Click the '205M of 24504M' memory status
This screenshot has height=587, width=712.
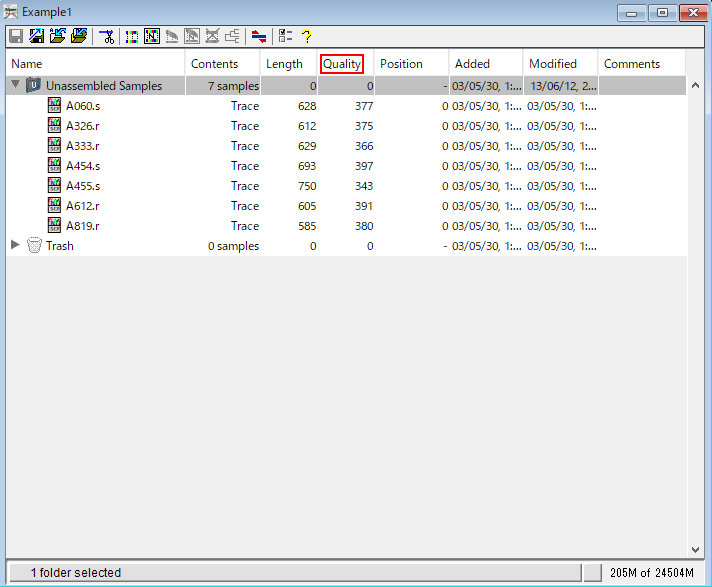(x=652, y=572)
